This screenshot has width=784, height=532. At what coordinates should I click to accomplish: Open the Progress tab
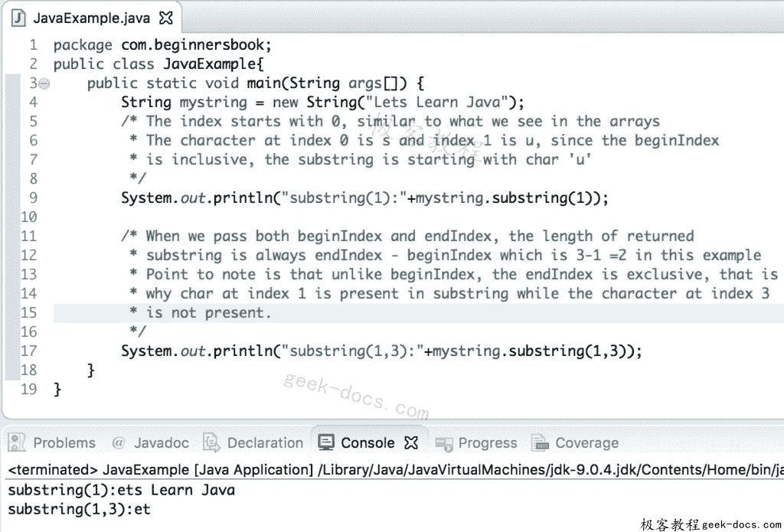coord(476,442)
